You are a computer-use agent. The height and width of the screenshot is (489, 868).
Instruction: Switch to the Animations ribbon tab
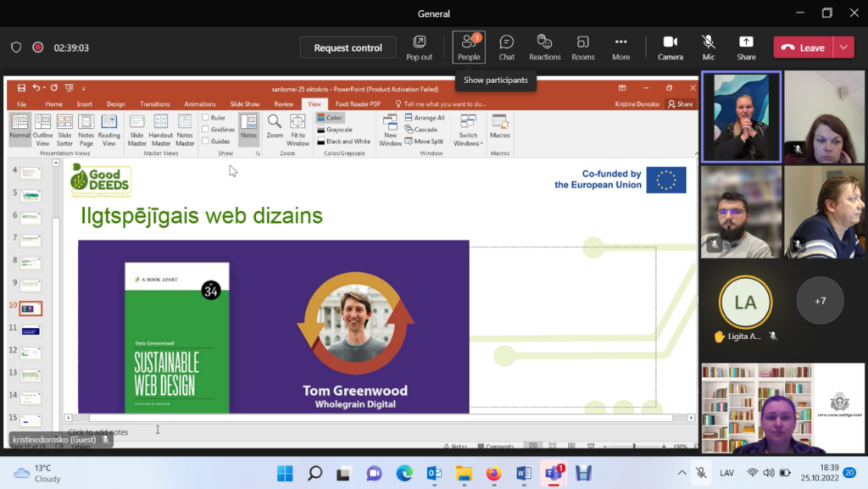tap(200, 104)
